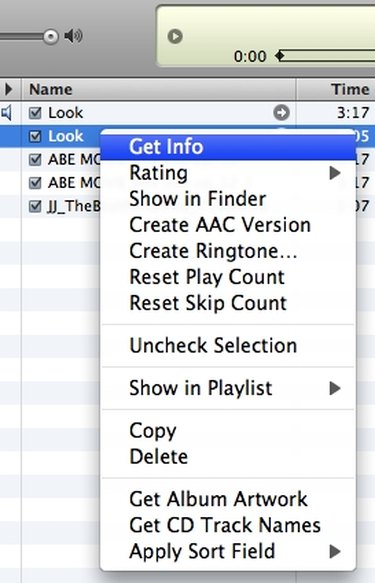Click the now-playing speaker icon by Look

coord(6,112)
